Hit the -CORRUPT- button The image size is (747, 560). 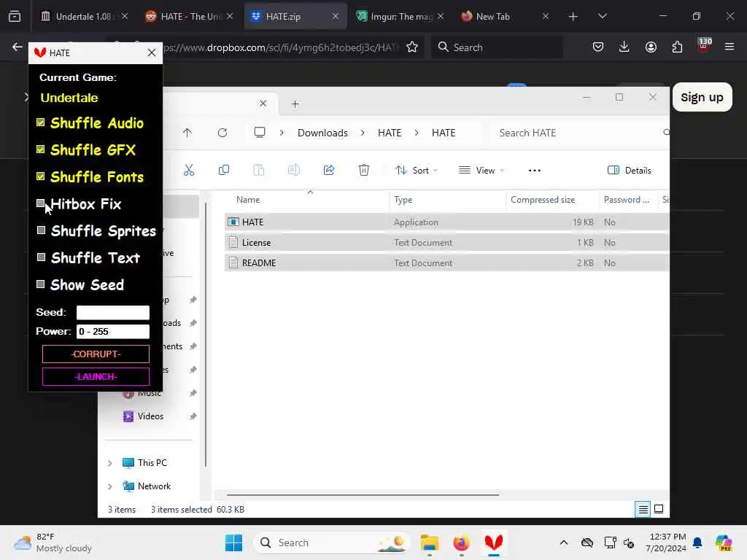(96, 354)
